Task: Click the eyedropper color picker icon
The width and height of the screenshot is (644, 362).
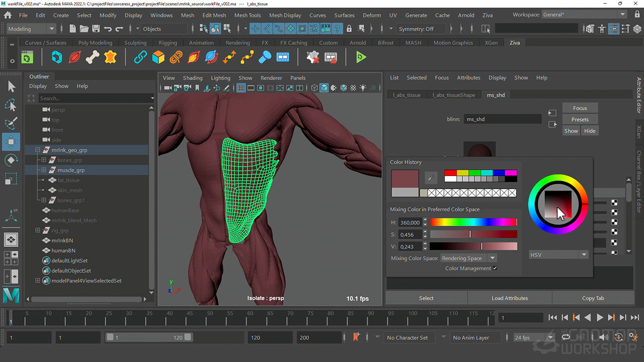Action: (431, 177)
